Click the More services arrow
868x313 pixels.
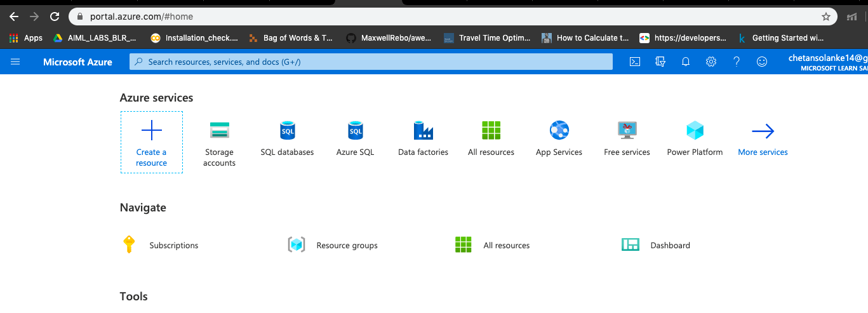(x=763, y=131)
